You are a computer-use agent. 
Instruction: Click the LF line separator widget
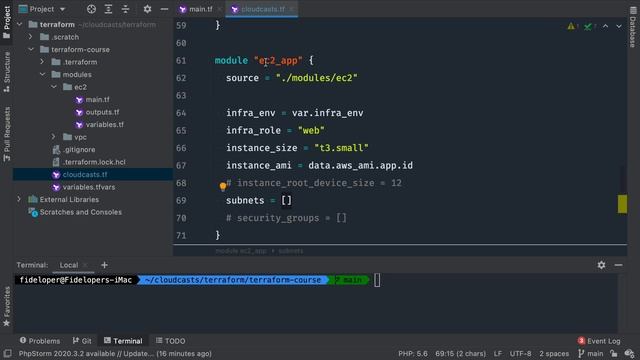498,353
